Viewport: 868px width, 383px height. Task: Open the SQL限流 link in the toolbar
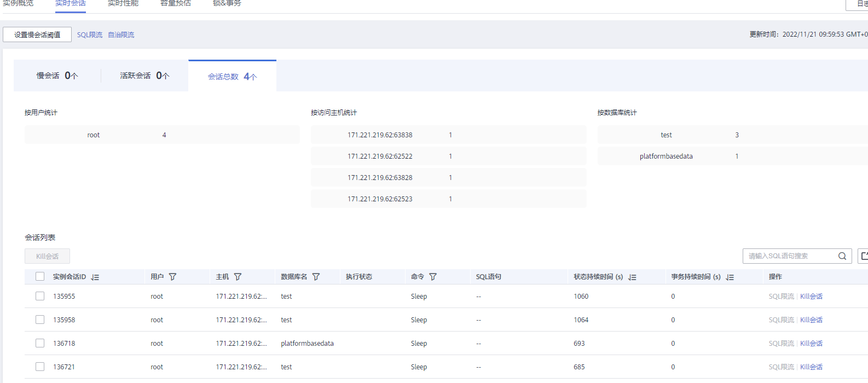[90, 34]
